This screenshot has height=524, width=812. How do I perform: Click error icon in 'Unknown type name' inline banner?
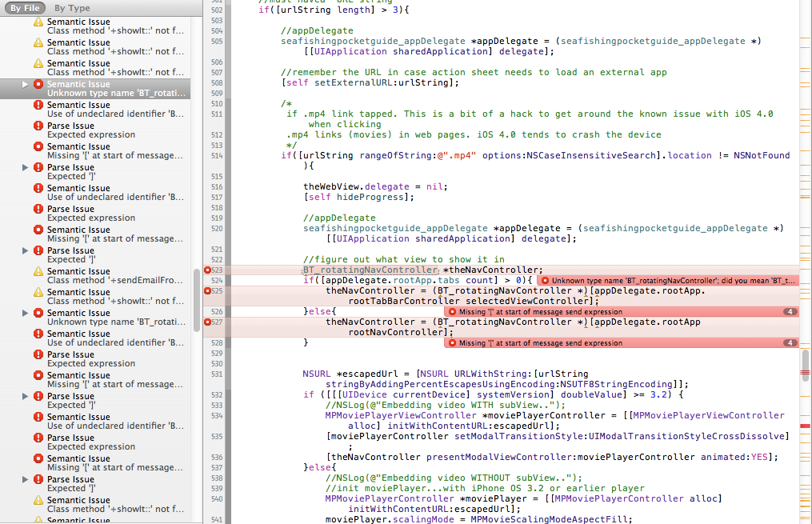click(545, 281)
